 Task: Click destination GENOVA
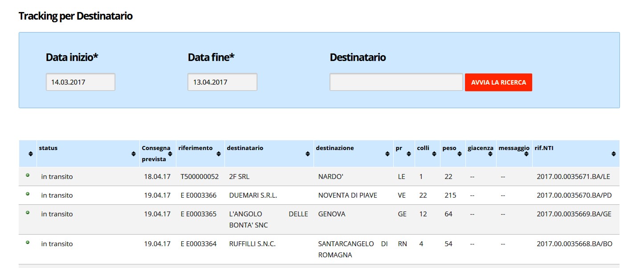[x=332, y=214]
